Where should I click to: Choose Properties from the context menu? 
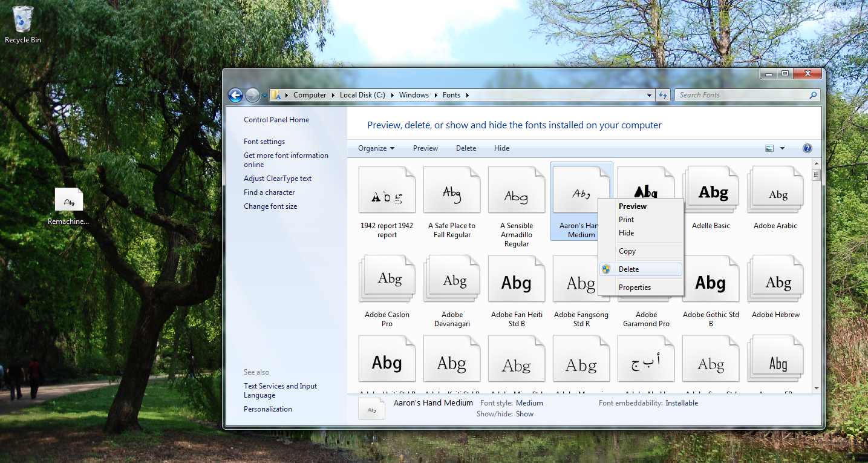(x=641, y=287)
